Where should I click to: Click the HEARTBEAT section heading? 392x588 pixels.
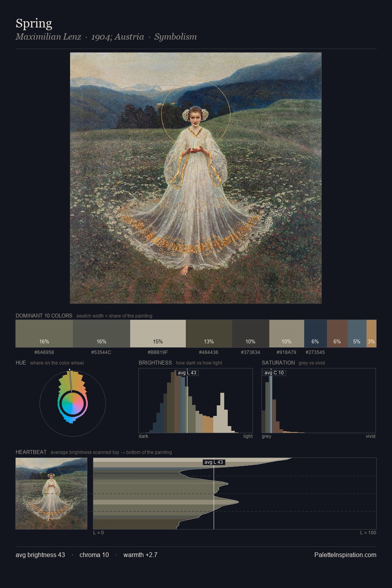(31, 452)
